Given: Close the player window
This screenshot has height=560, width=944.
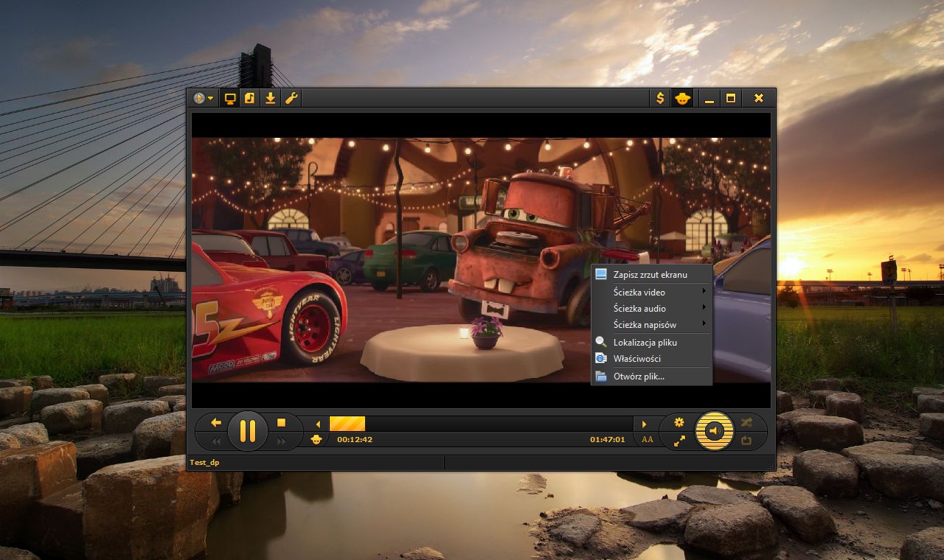Looking at the screenshot, I should click(x=758, y=98).
